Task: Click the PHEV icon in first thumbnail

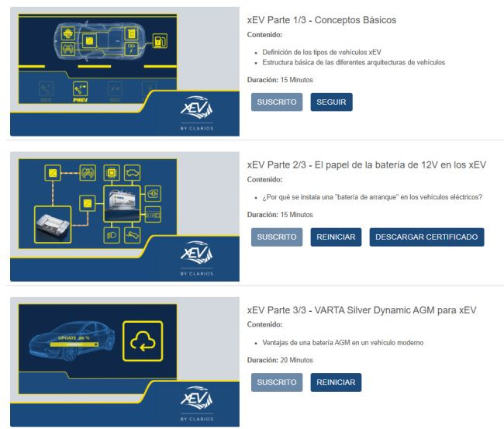Action: point(81,92)
